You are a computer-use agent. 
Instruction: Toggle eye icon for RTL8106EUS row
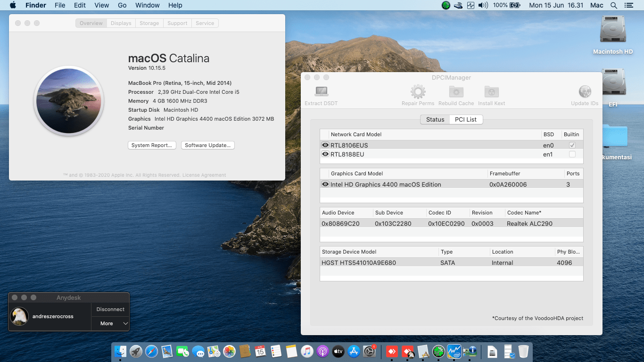(325, 145)
